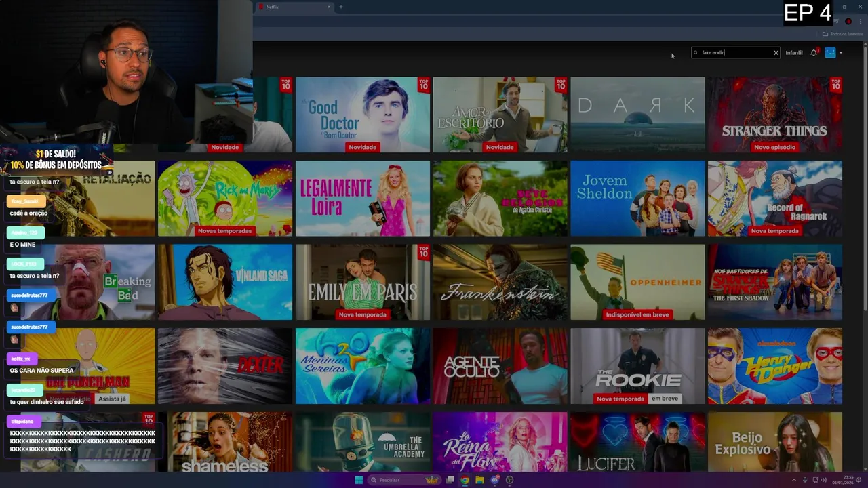Click the Chrome user profile picture
Screen dimensions: 868x488
[x=848, y=21]
